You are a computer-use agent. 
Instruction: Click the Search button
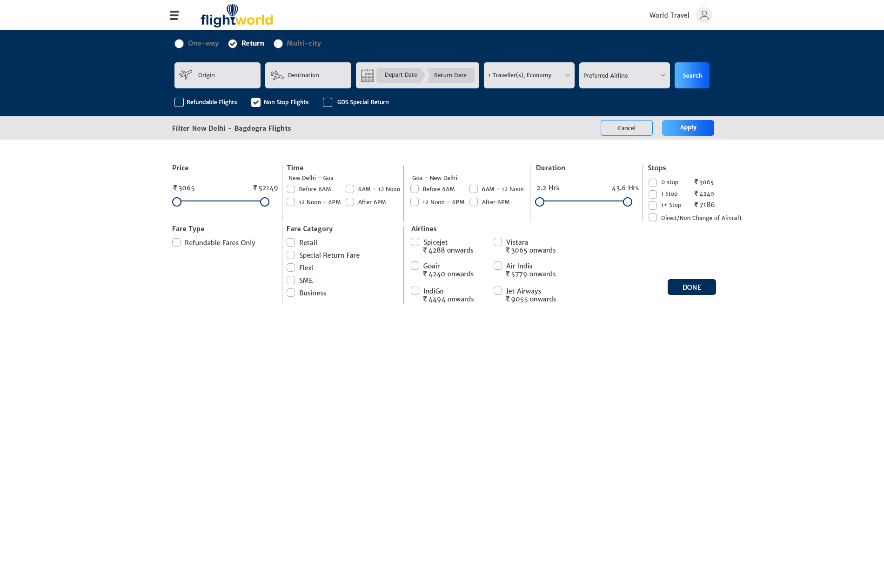click(692, 75)
